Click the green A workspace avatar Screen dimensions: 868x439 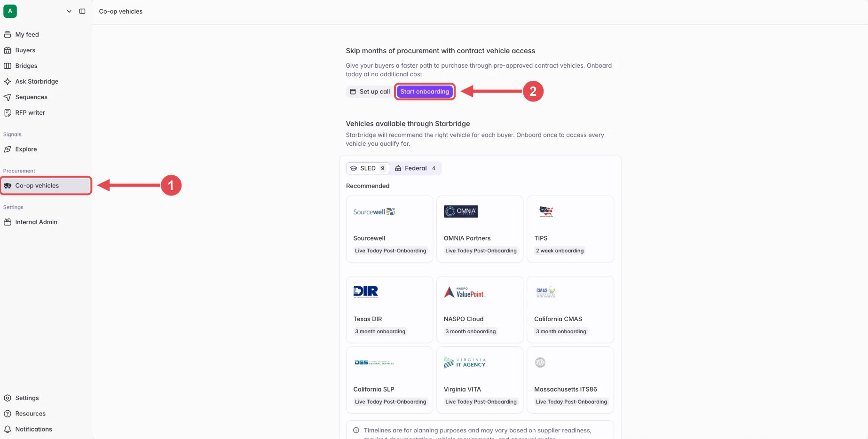(x=10, y=11)
